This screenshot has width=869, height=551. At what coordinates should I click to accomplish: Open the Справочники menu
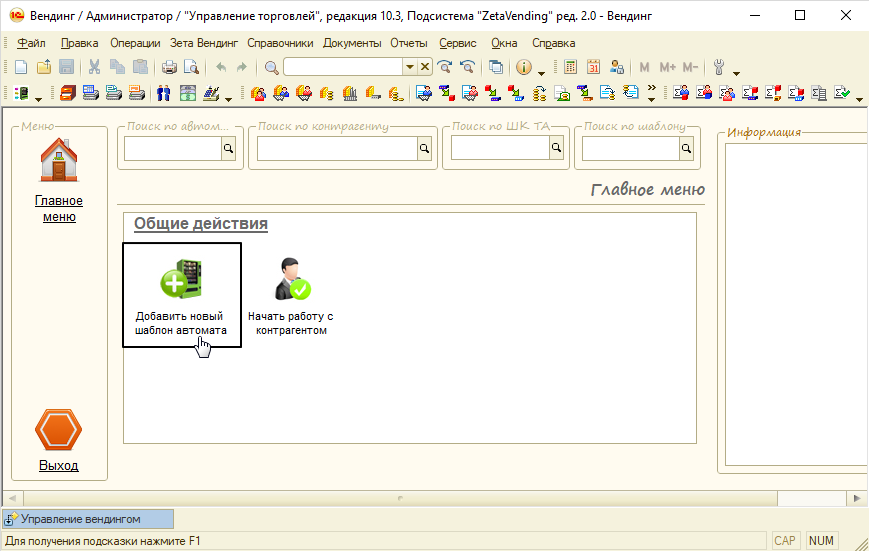point(280,43)
